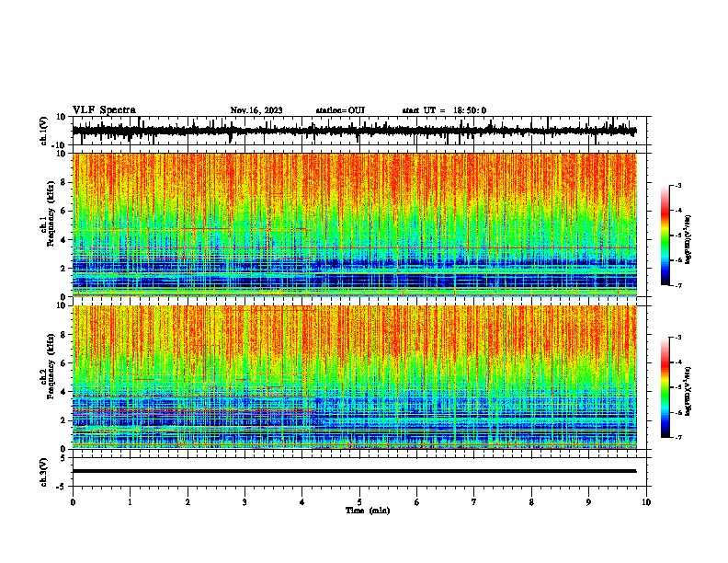Click the "-7" label on ch.2 colorbar
Viewport: 728px width, 563px height.
[677, 437]
